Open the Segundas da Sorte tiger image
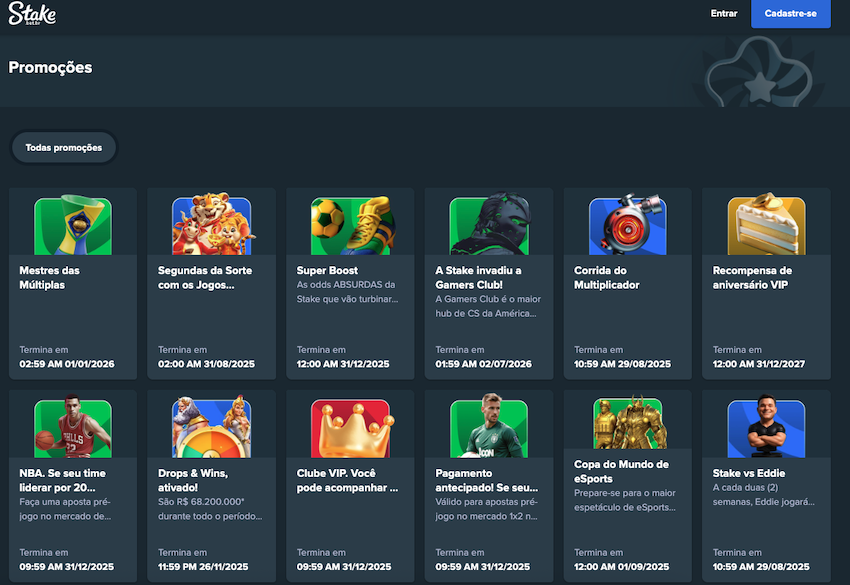Viewport: 850px width, 585px height. click(x=212, y=224)
